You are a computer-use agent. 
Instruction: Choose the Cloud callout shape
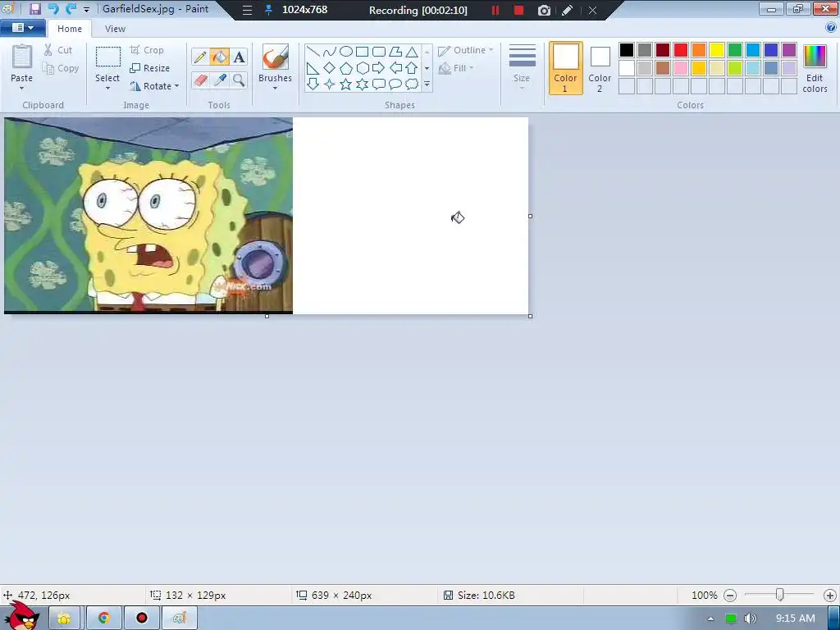(412, 84)
